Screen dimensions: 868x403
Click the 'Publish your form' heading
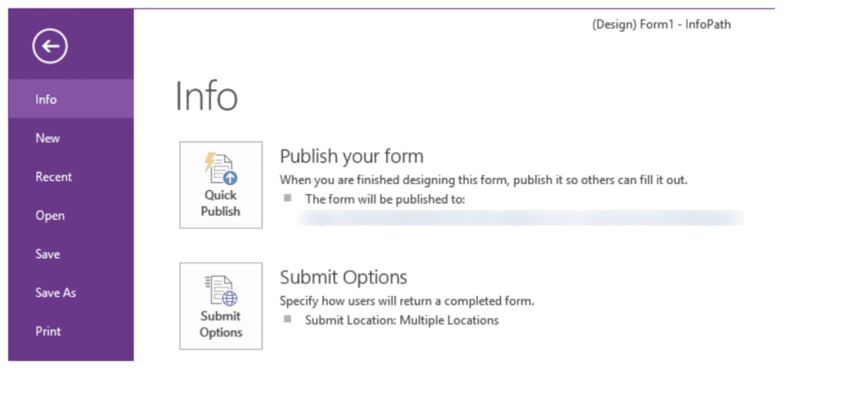point(352,156)
